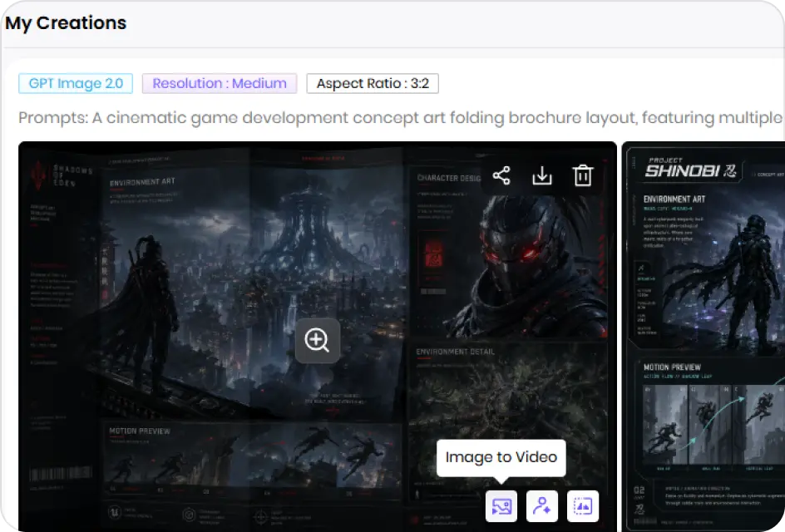Delete the first image with the trash icon
785x532 pixels.
click(x=583, y=175)
